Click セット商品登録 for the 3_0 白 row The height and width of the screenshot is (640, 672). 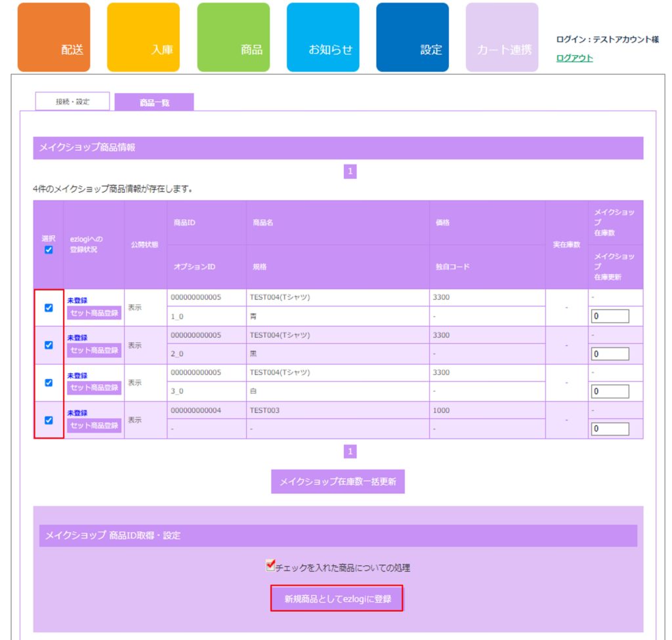(94, 388)
